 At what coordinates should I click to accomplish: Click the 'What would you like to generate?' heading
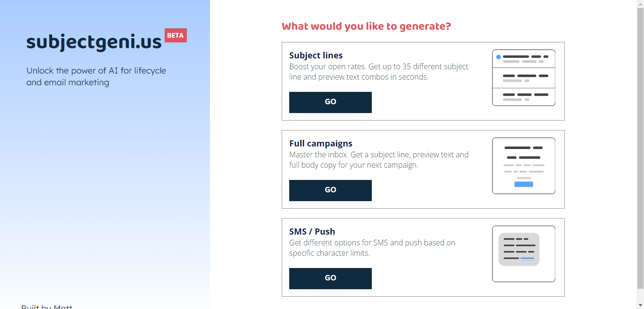pos(366,26)
